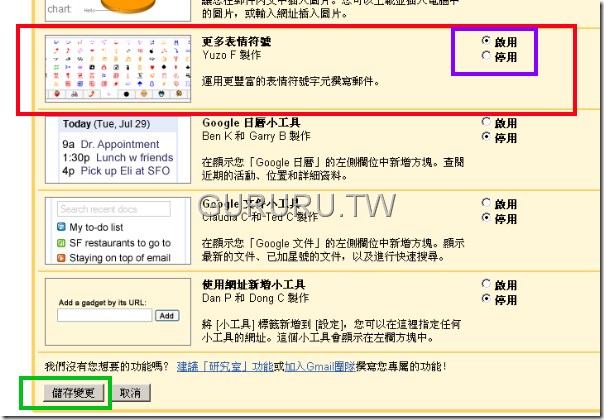
Task: Click the bicycle emoticon tab icon
Action: click(x=74, y=94)
